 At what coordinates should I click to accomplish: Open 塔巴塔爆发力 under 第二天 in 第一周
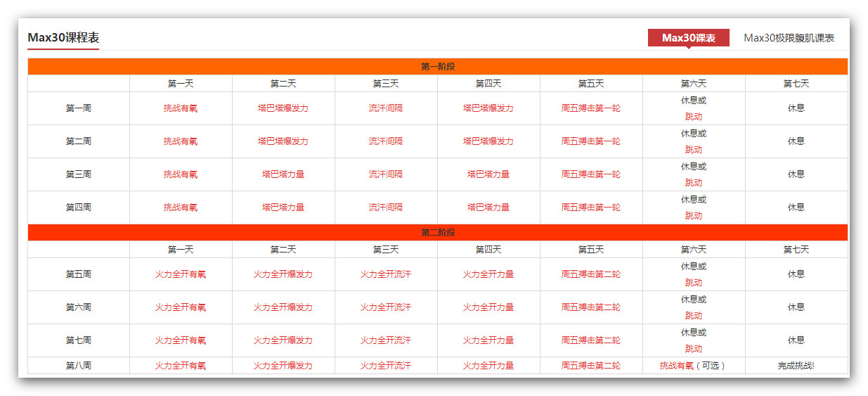[x=283, y=108]
